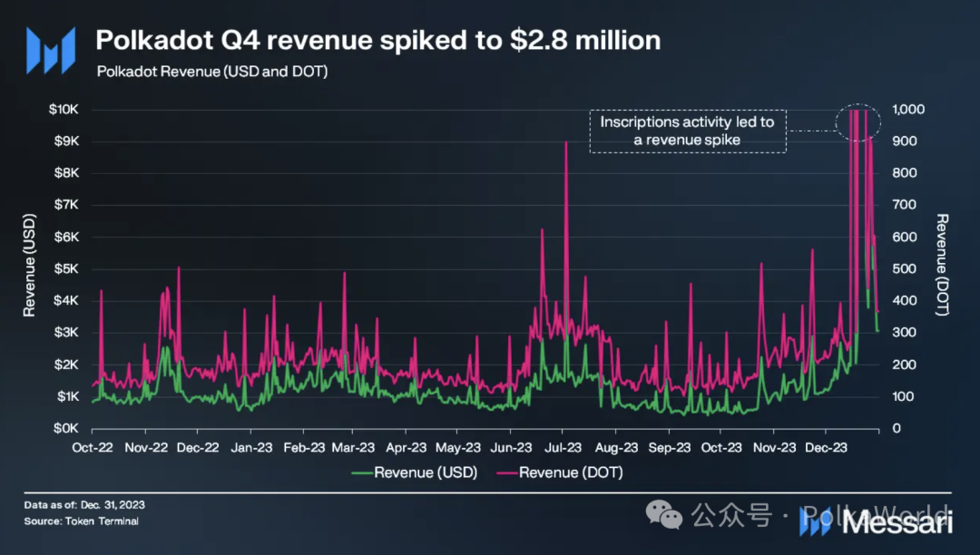Click the 'Feb-23' date label
Screen dimensions: 980x555
(x=304, y=448)
